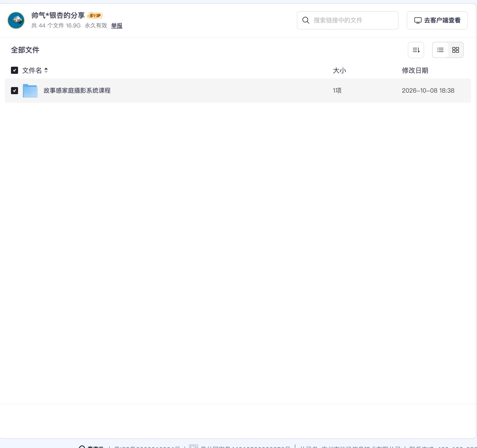Click the sharer's avatar image
The height and width of the screenshot is (448, 477).
point(16,20)
